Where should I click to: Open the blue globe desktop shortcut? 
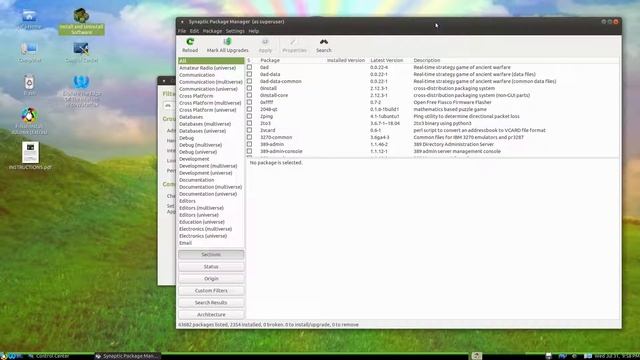click(x=81, y=91)
